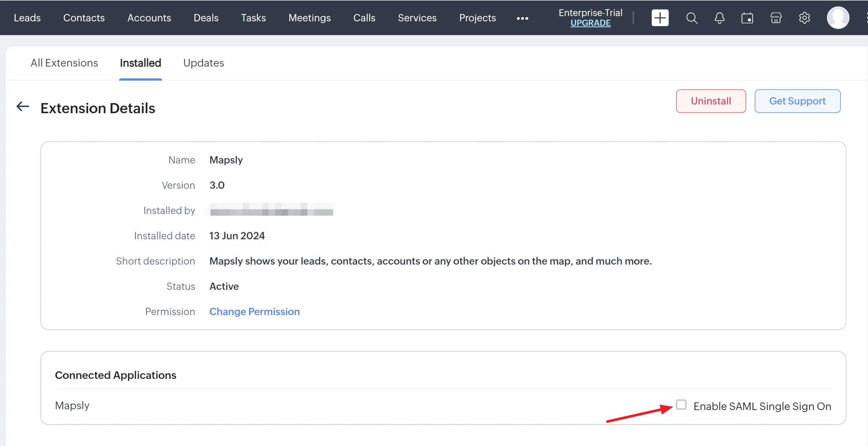Open the quick create plus icon
Screen dimensions: 868x446
pyautogui.click(x=660, y=18)
